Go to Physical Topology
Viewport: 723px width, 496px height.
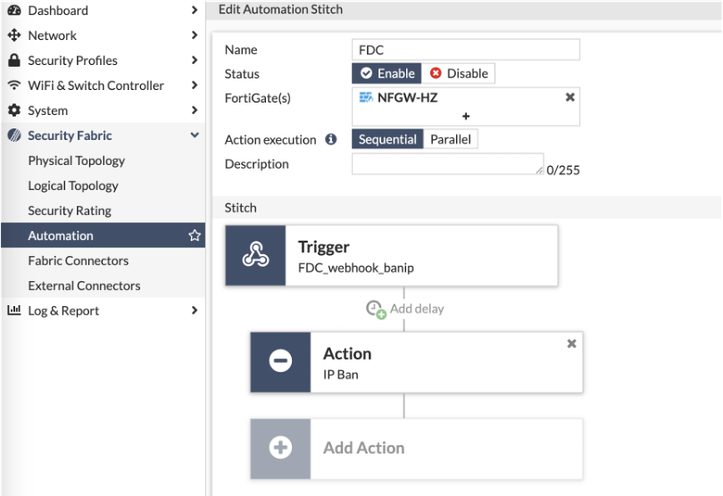coord(76,161)
